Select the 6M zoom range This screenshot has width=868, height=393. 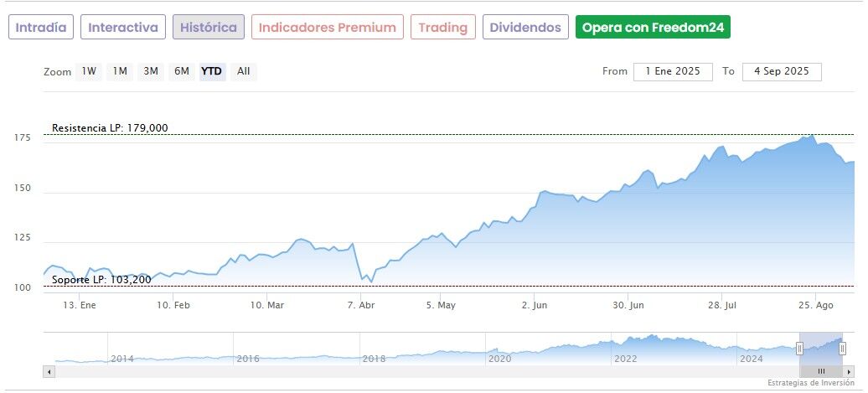[182, 71]
